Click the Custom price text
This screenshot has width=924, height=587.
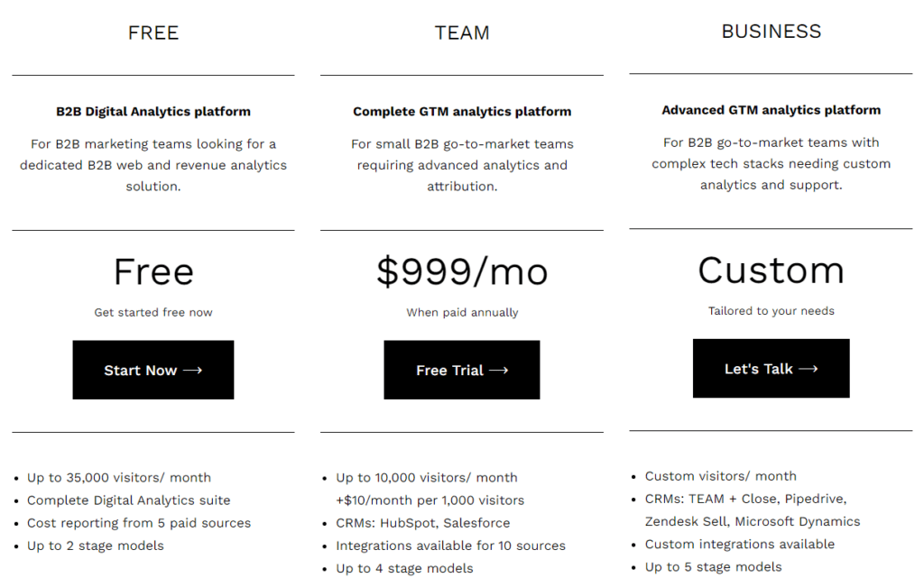(x=772, y=270)
